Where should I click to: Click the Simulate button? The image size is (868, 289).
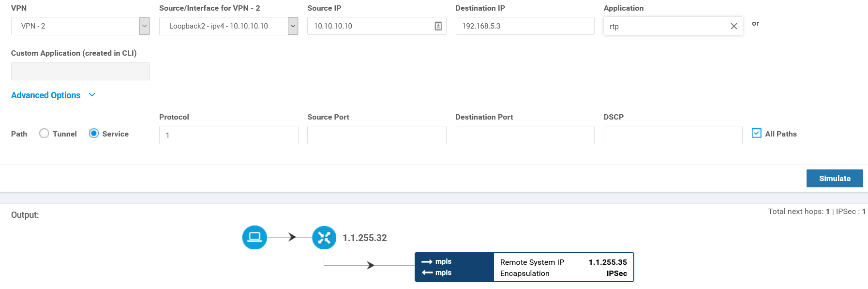(x=834, y=178)
